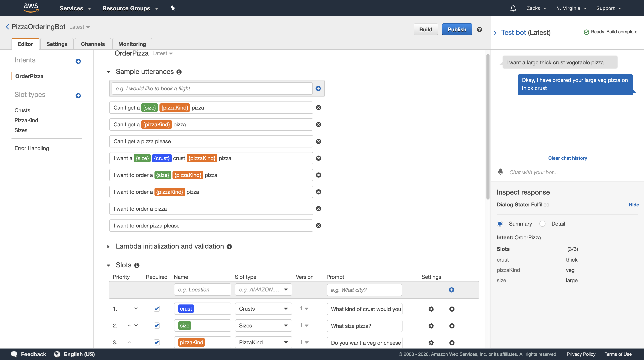Open the Channels tab
The image size is (644, 360).
[93, 44]
